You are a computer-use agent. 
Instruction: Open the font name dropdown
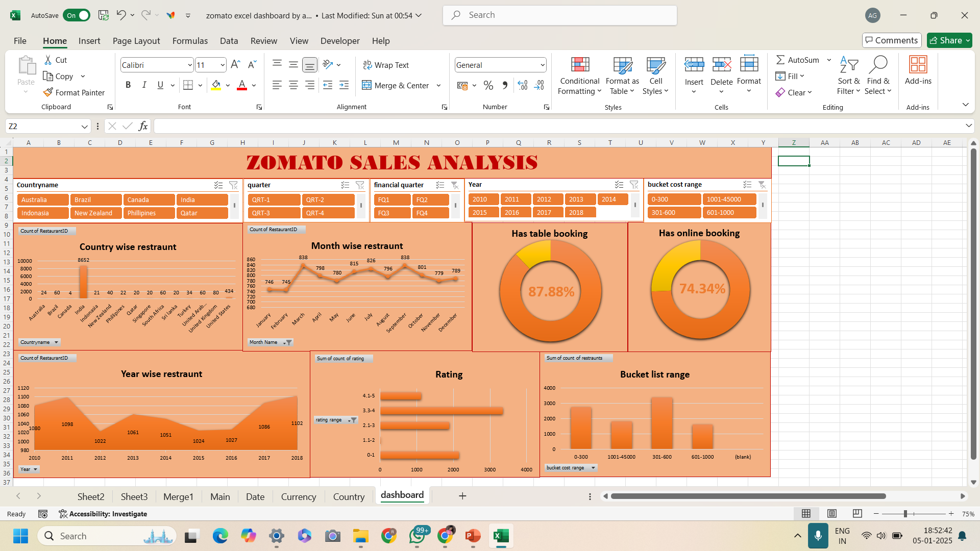(190, 65)
